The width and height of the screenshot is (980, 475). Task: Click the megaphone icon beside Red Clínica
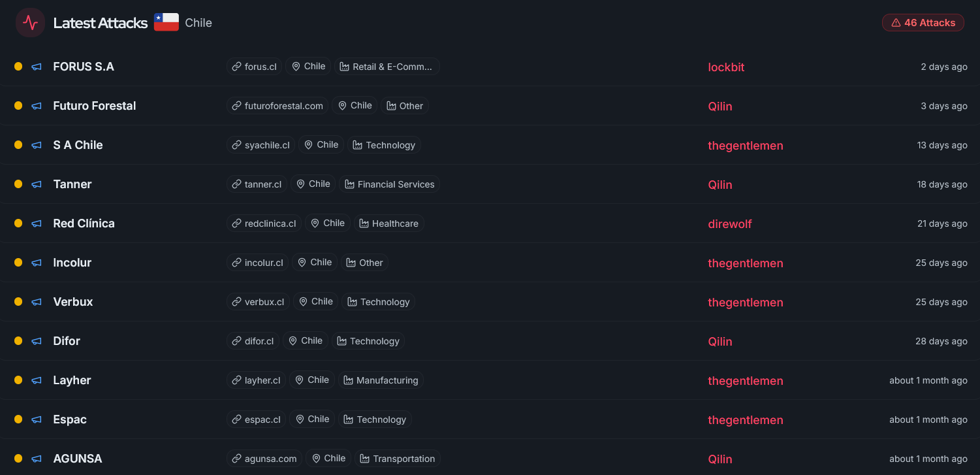pyautogui.click(x=37, y=223)
